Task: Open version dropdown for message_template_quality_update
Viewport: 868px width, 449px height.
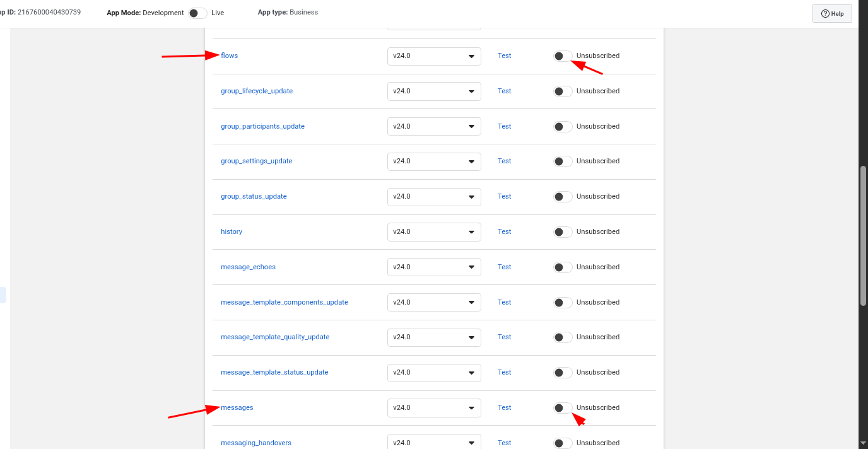Action: click(434, 337)
